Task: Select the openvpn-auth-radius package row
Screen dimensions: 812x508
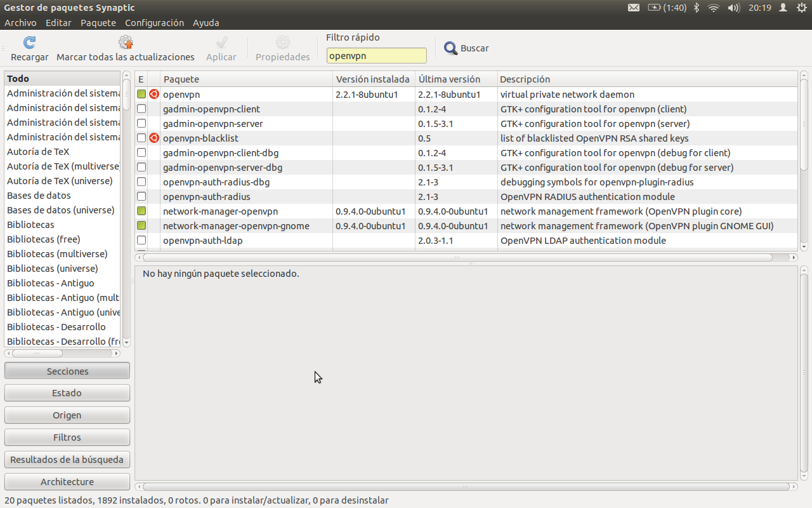Action: (x=466, y=196)
